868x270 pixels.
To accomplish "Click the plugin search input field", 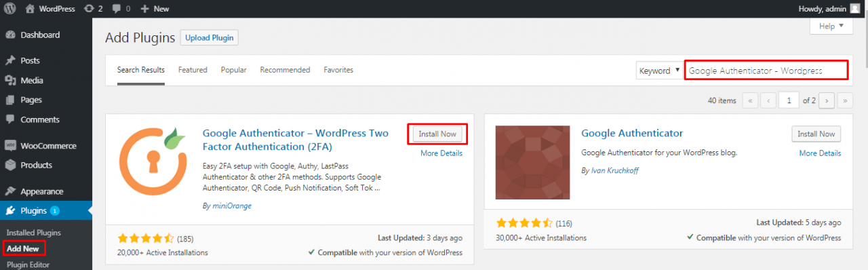I will tap(766, 71).
